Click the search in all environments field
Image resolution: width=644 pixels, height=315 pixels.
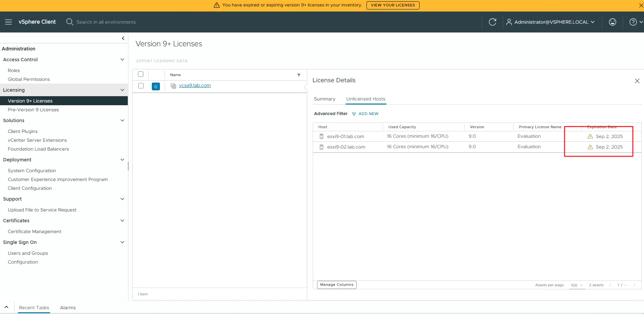pyautogui.click(x=106, y=22)
